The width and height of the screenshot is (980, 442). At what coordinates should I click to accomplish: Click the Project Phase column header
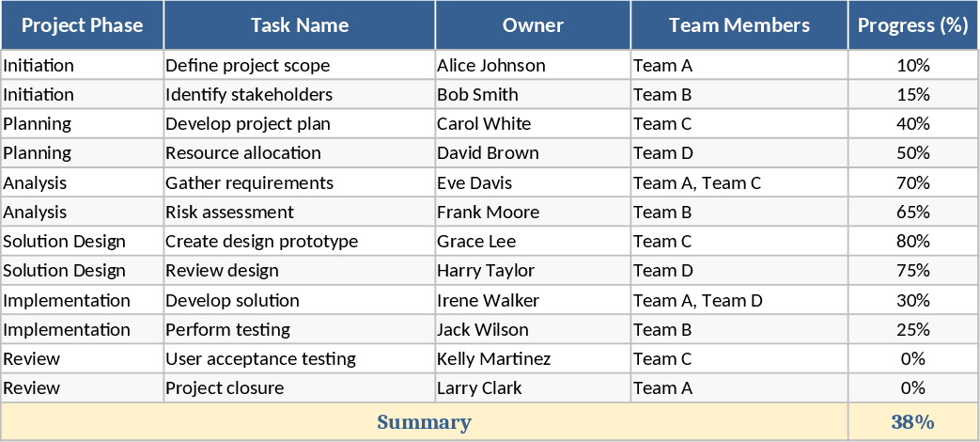(x=82, y=25)
